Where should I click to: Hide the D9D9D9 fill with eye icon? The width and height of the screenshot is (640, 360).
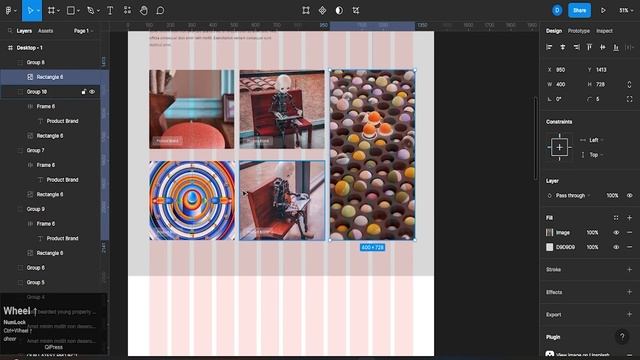coord(616,247)
